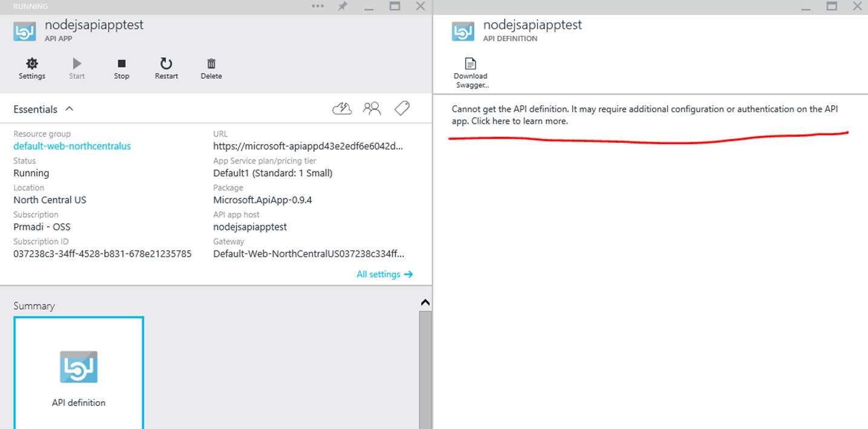Viewport: 868px width, 429px height.
Task: Click the API definition blade logo icon
Action: pos(463,31)
